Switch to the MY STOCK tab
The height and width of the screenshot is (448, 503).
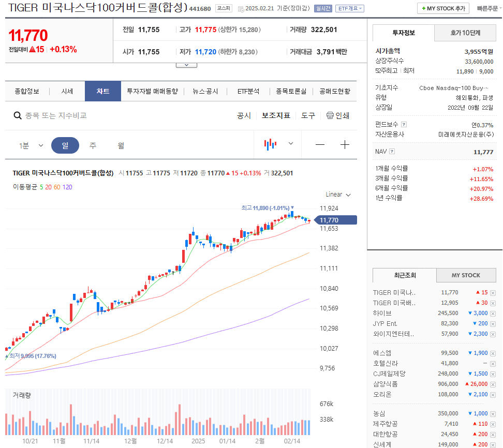click(x=466, y=275)
